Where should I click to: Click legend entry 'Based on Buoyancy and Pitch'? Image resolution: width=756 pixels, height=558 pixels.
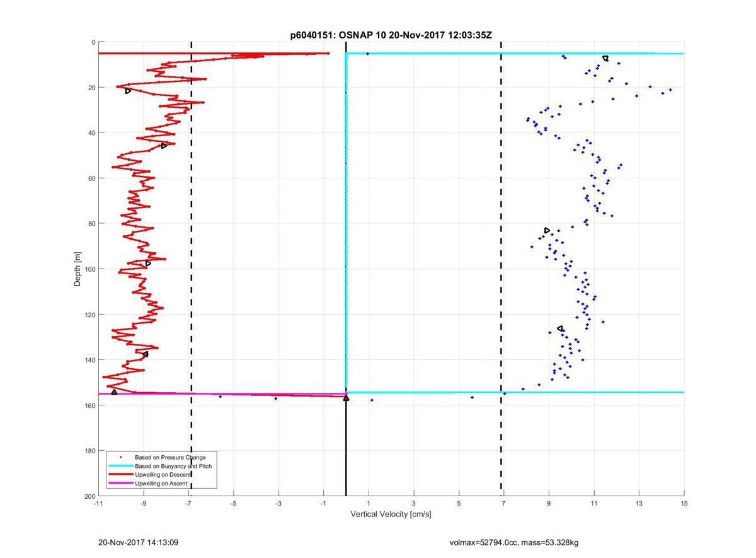click(173, 466)
